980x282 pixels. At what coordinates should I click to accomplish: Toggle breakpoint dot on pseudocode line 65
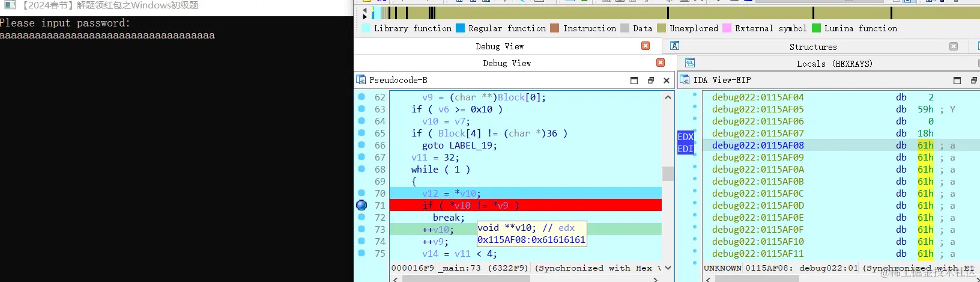[x=361, y=133]
